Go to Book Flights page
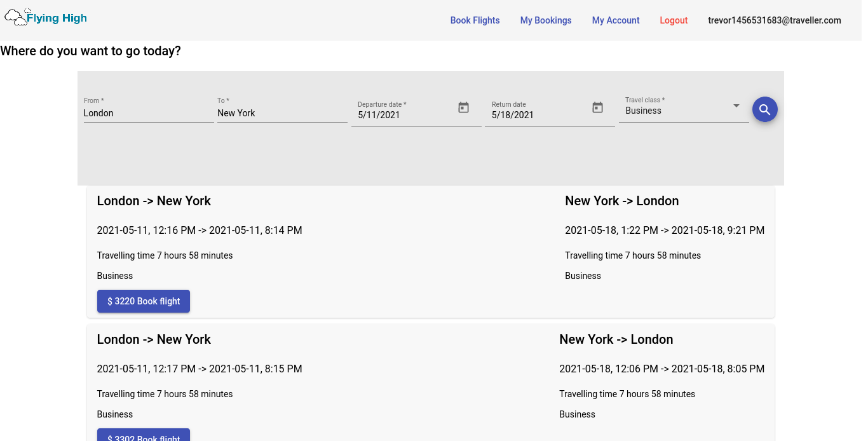The image size is (868, 441). coord(475,20)
